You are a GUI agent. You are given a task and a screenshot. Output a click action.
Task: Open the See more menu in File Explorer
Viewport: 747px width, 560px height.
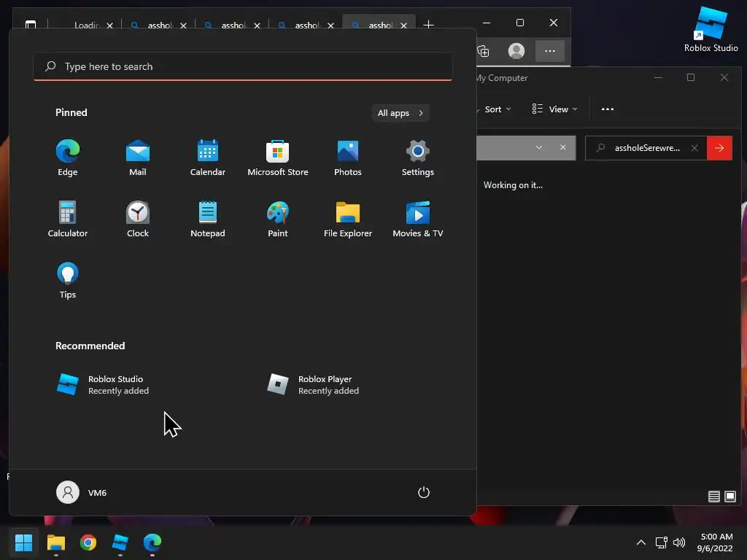click(x=608, y=109)
